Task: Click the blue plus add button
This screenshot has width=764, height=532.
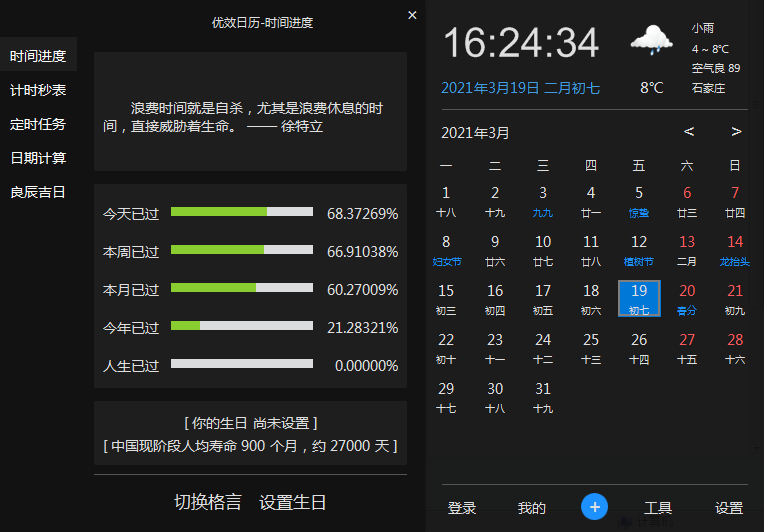Action: click(594, 507)
